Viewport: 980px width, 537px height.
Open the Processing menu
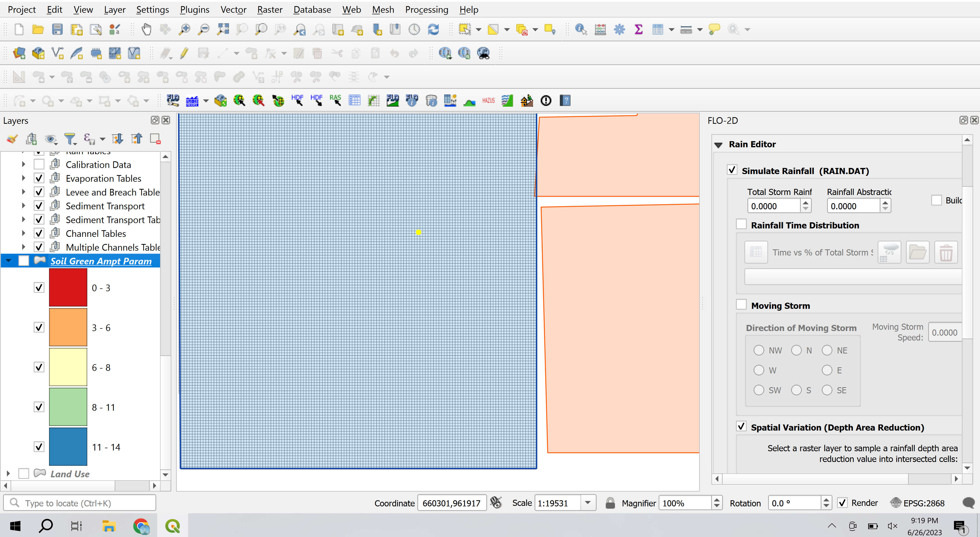pos(427,9)
